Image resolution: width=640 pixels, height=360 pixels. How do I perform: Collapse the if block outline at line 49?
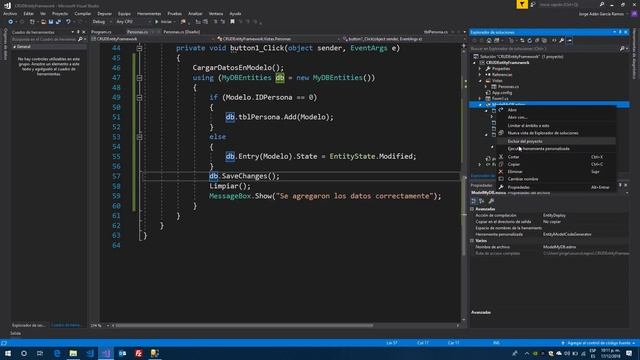[x=139, y=98]
